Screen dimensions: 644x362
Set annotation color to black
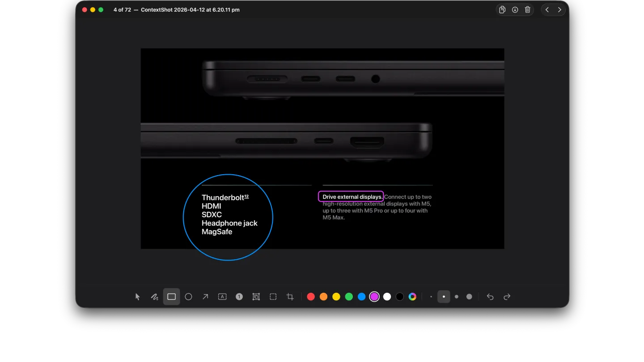pos(400,297)
